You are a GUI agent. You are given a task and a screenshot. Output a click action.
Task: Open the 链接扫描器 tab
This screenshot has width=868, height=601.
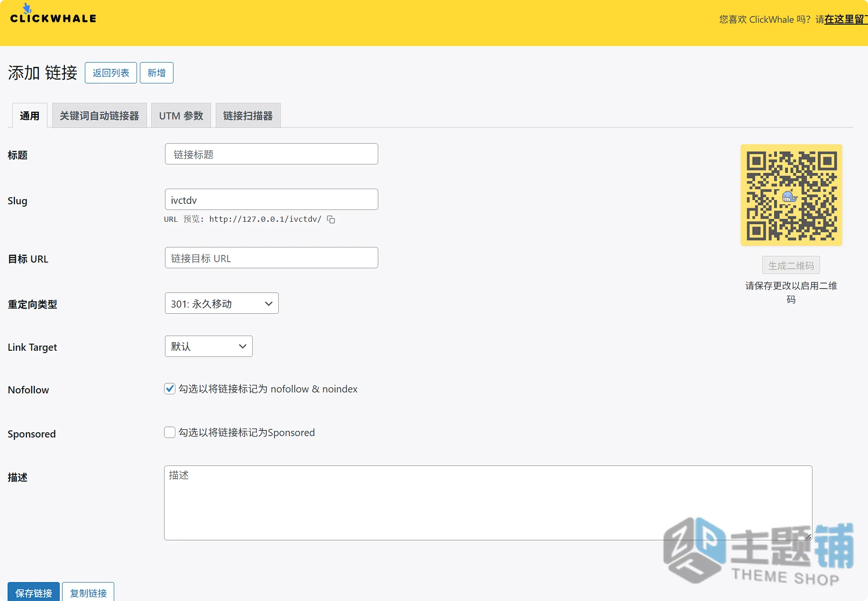(x=248, y=116)
